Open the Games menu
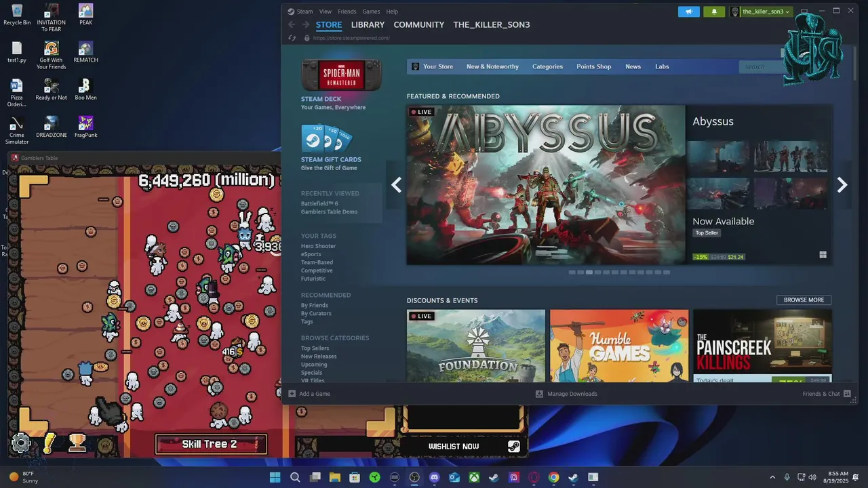Image resolution: width=868 pixels, height=488 pixels. click(371, 12)
